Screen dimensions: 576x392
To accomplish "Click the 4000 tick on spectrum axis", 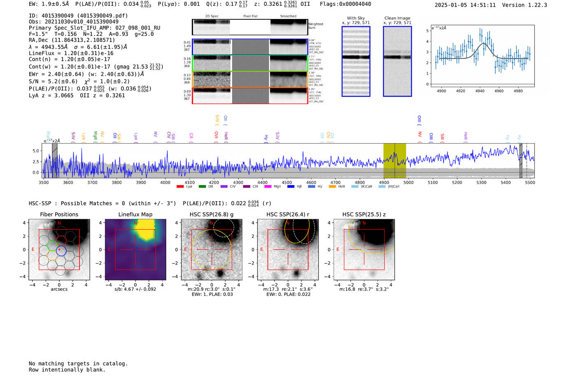I will pyautogui.click(x=165, y=182).
